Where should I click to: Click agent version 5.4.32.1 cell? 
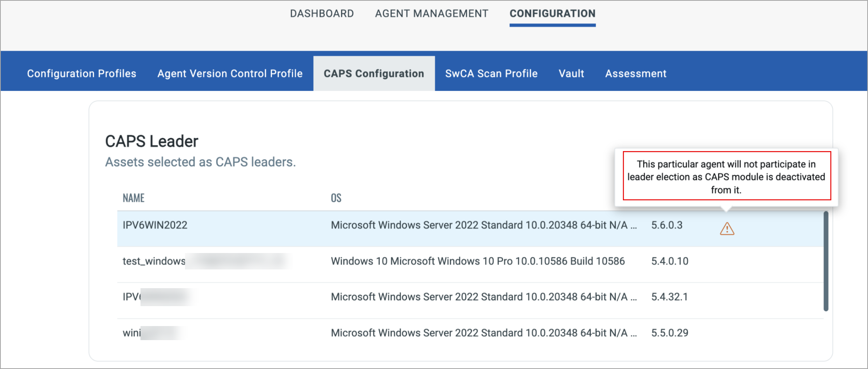669,297
